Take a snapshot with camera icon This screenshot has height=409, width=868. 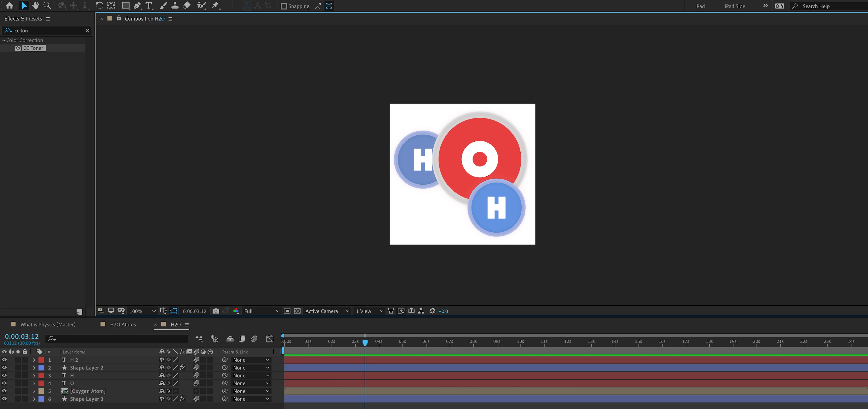[x=216, y=311]
